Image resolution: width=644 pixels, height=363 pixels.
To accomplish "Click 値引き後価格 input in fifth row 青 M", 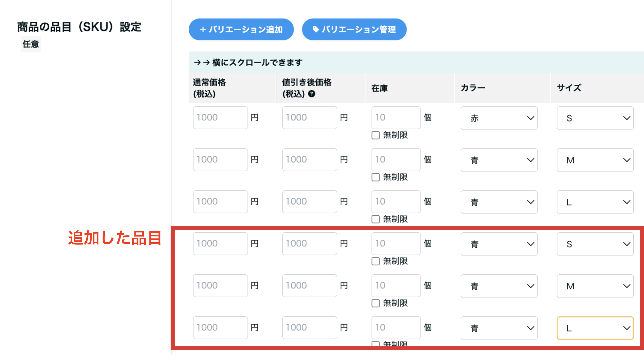I will (310, 285).
